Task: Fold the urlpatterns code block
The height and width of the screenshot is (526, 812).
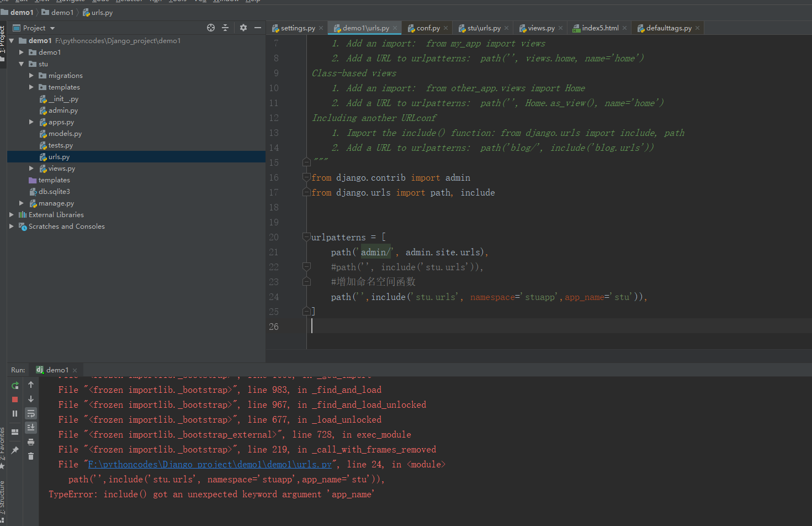Action: tap(307, 237)
